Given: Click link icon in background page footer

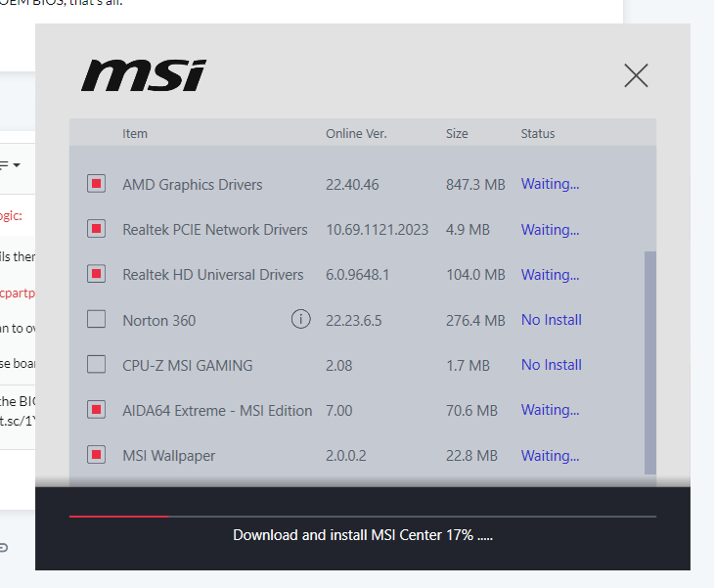Looking at the screenshot, I should pos(4,548).
